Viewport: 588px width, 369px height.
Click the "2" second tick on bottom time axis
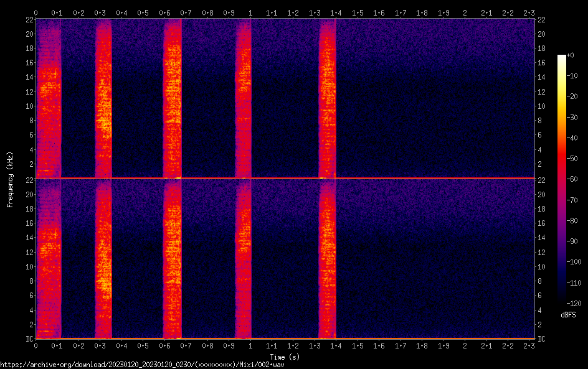click(x=465, y=345)
